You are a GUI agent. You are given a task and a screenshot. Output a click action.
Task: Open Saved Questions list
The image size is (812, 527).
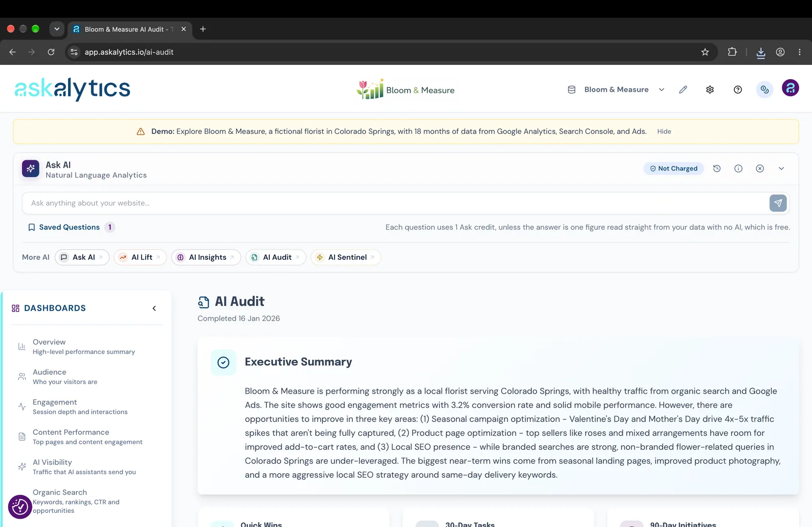71,227
